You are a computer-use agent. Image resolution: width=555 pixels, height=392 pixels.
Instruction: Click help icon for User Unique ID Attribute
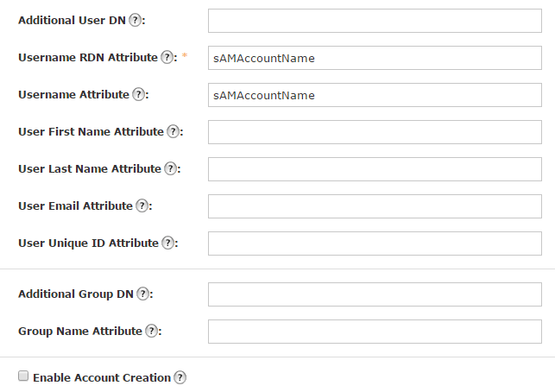(167, 243)
